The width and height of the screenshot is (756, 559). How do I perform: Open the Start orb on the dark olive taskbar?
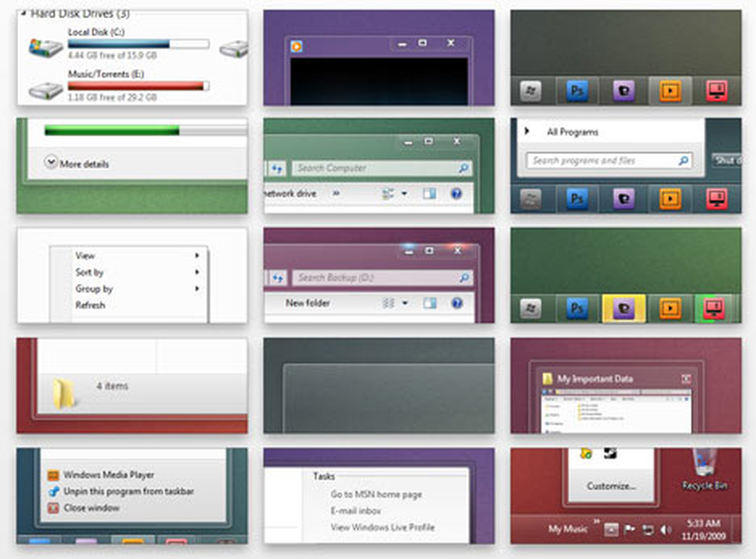pyautogui.click(x=530, y=91)
